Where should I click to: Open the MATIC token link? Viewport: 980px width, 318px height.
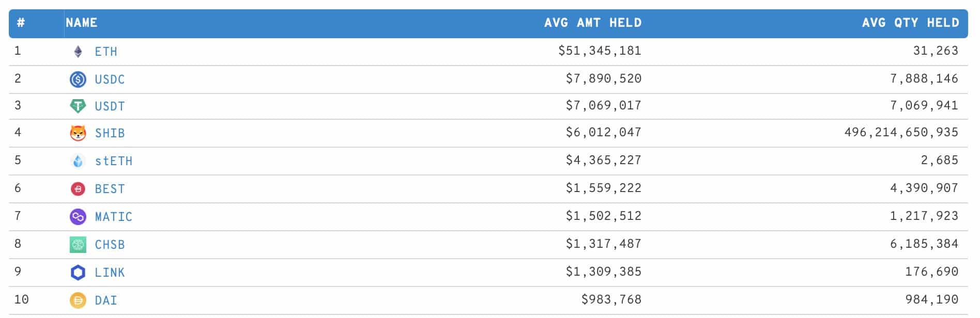click(x=114, y=217)
